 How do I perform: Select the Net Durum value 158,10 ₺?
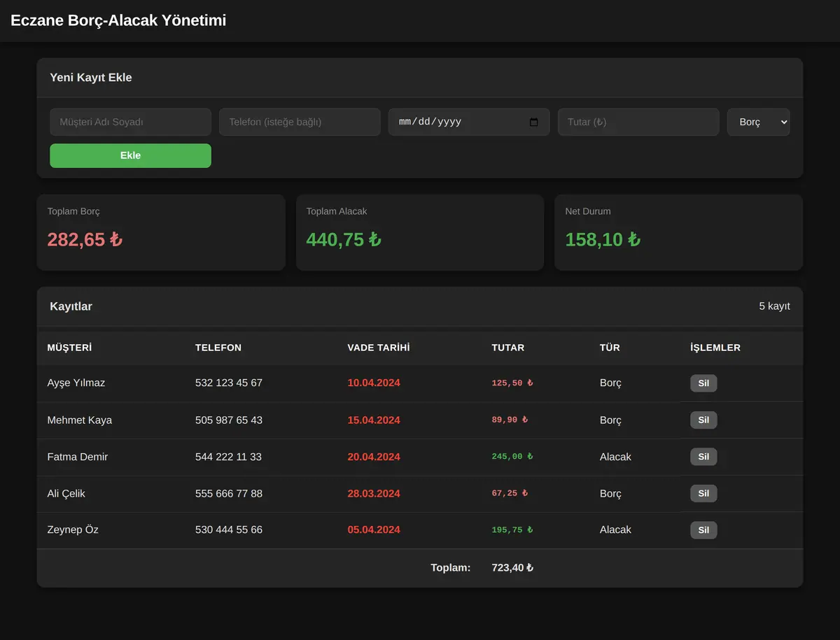[603, 240]
